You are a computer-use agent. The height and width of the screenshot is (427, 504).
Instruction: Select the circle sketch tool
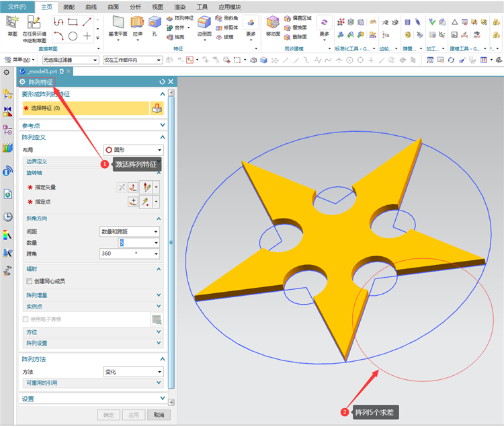pos(73,36)
